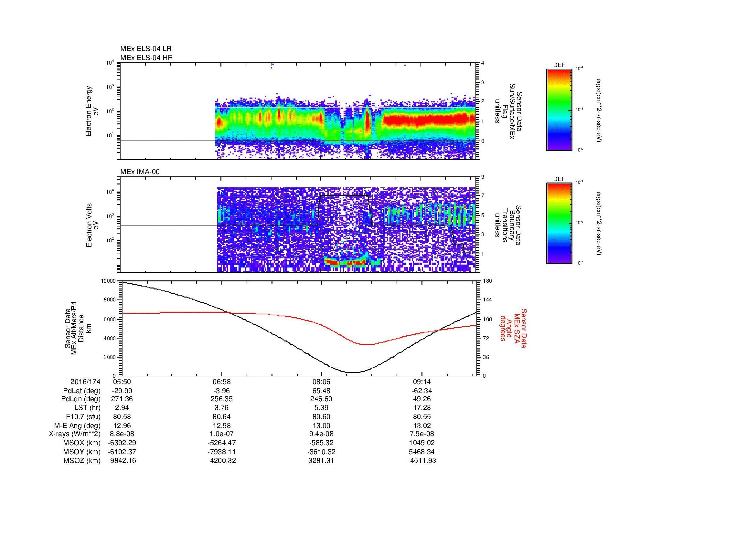Click the 'PdLon (deg)' row label
The height and width of the screenshot is (534, 756).
pyautogui.click(x=81, y=399)
